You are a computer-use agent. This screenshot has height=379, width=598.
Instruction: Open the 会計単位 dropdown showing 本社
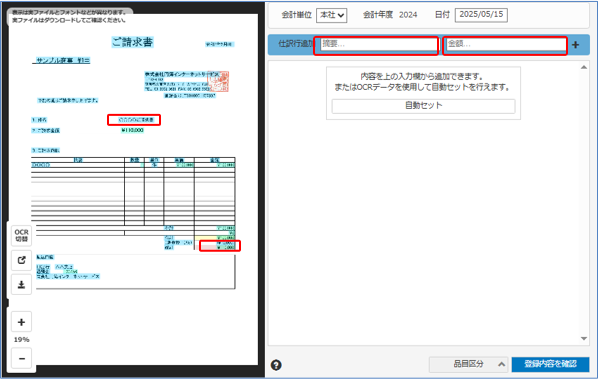click(x=331, y=15)
